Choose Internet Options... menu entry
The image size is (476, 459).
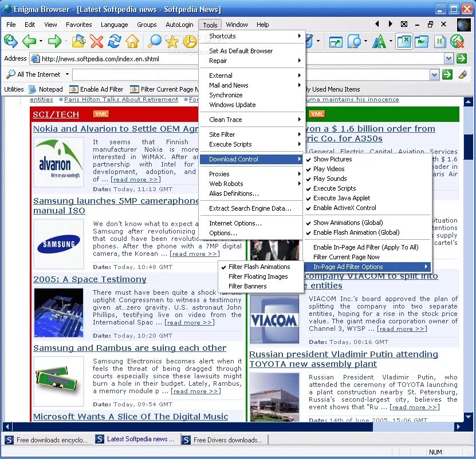(252, 223)
